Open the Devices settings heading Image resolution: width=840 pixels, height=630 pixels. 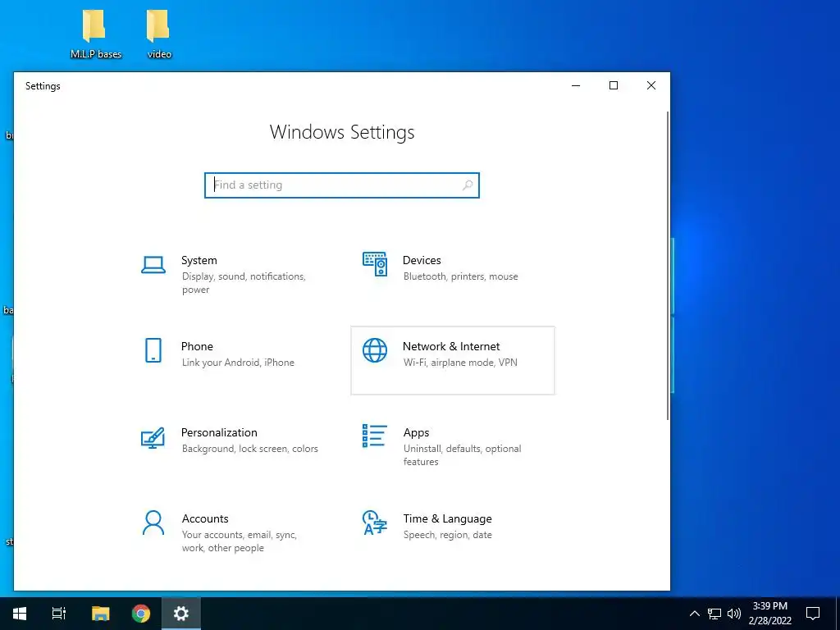point(422,260)
